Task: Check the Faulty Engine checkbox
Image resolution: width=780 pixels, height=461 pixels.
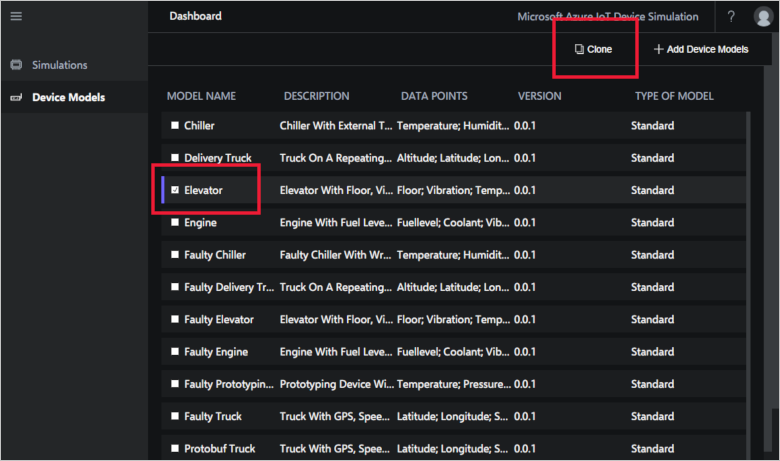Action: 175,352
